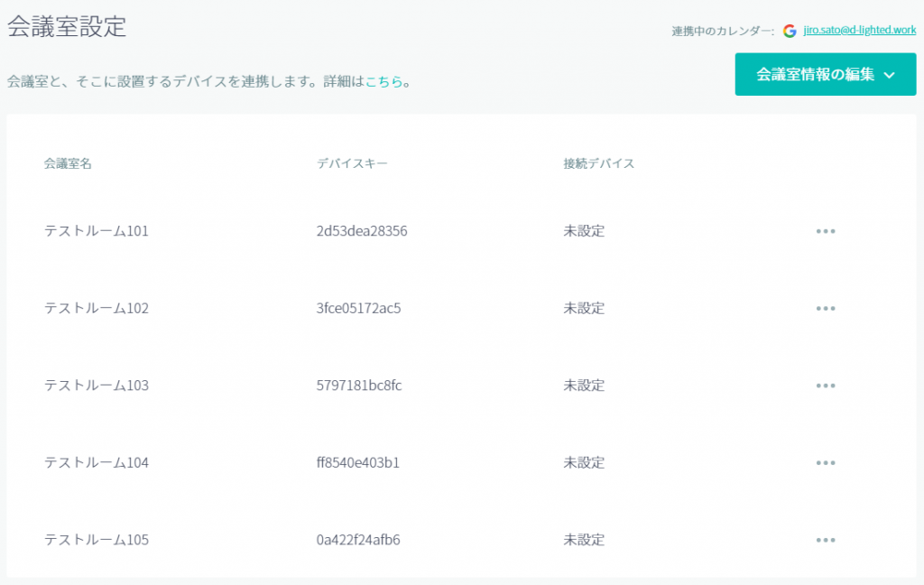The image size is (924, 585).
Task: Select the テストルーム103 room name
Action: pyautogui.click(x=97, y=385)
